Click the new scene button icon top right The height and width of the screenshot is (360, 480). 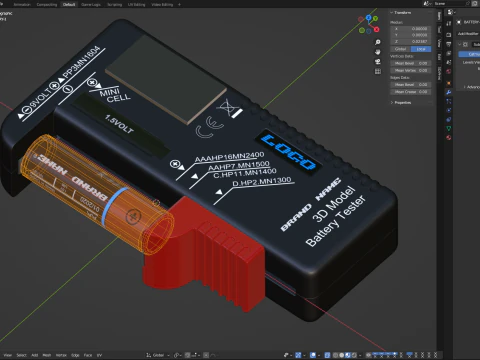[x=475, y=4]
